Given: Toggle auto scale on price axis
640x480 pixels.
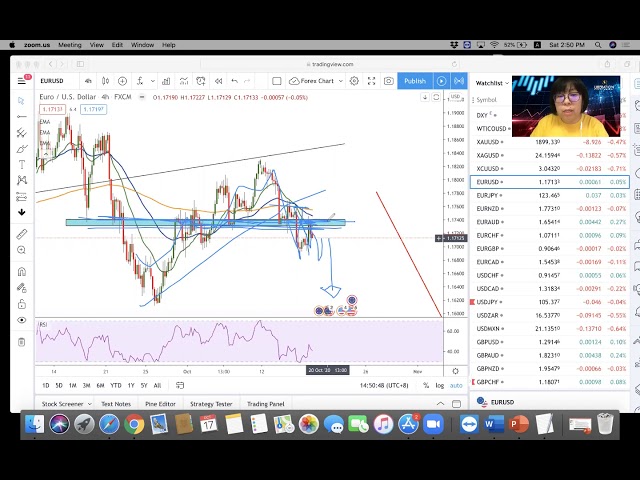Looking at the screenshot, I should click(456, 385).
